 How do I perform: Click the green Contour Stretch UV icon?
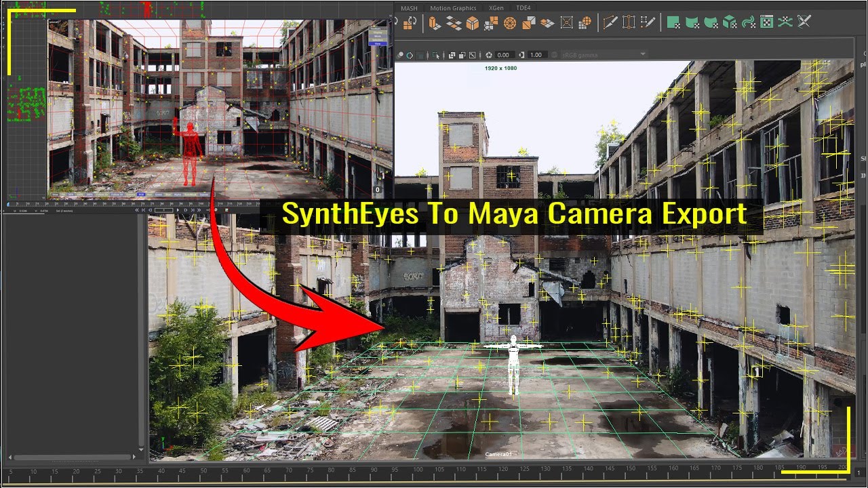[x=748, y=23]
